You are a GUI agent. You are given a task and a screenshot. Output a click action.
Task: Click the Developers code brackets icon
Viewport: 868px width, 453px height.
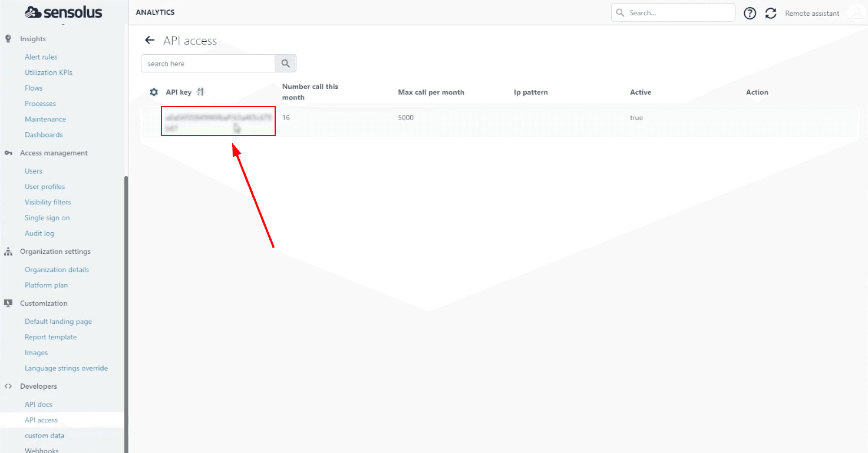(x=8, y=386)
